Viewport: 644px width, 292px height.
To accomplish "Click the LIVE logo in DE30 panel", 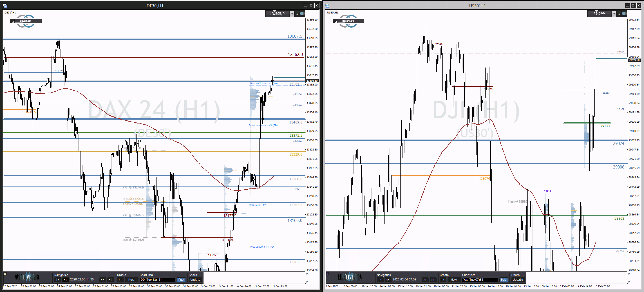I will pyautogui.click(x=27, y=277).
